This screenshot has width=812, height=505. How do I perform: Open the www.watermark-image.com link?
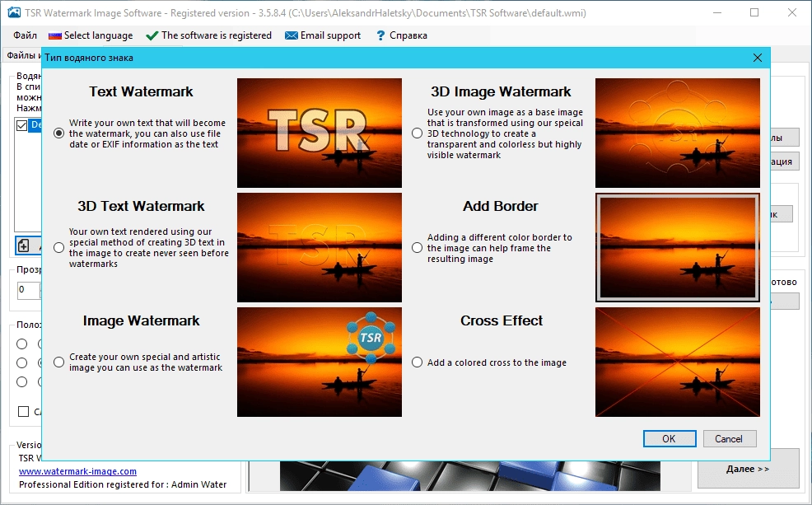point(77,471)
